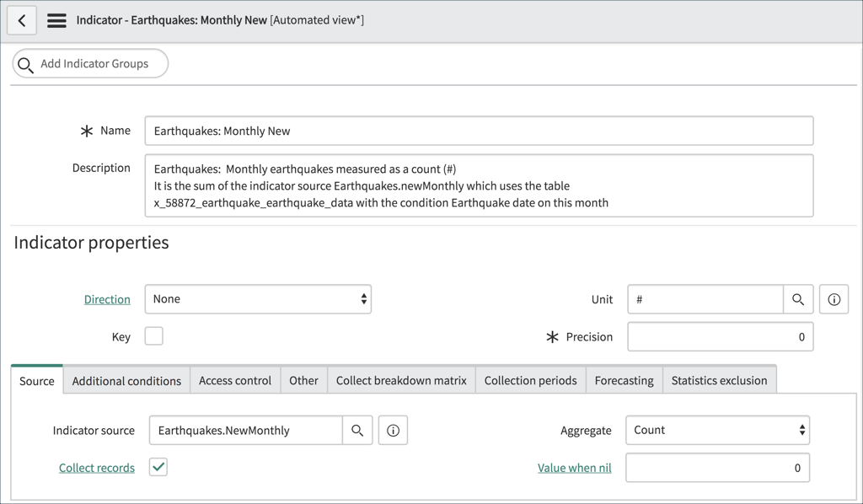Open the Aggregate dropdown showing Count
The image size is (863, 504).
pos(717,430)
